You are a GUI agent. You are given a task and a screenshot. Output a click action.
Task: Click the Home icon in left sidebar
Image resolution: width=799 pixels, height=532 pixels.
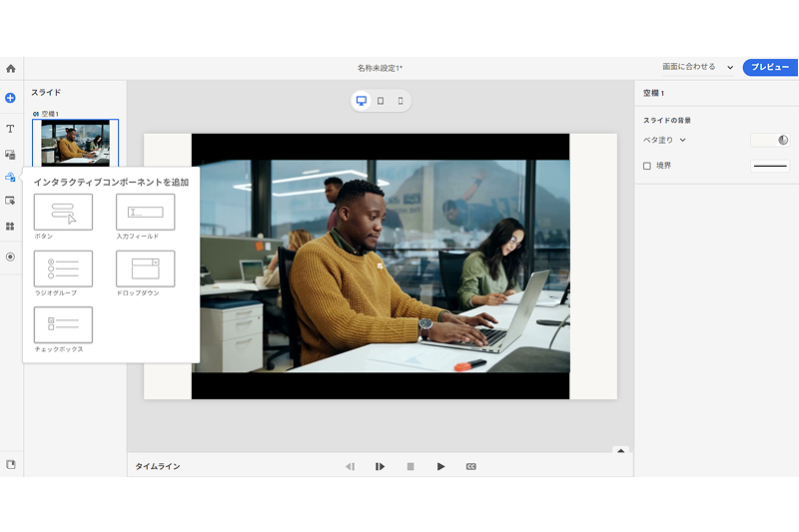point(10,69)
